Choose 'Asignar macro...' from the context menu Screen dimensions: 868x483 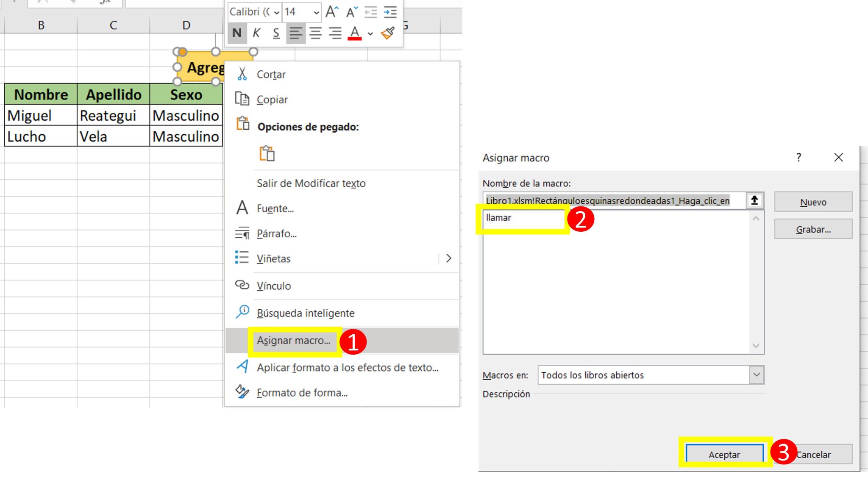click(293, 340)
